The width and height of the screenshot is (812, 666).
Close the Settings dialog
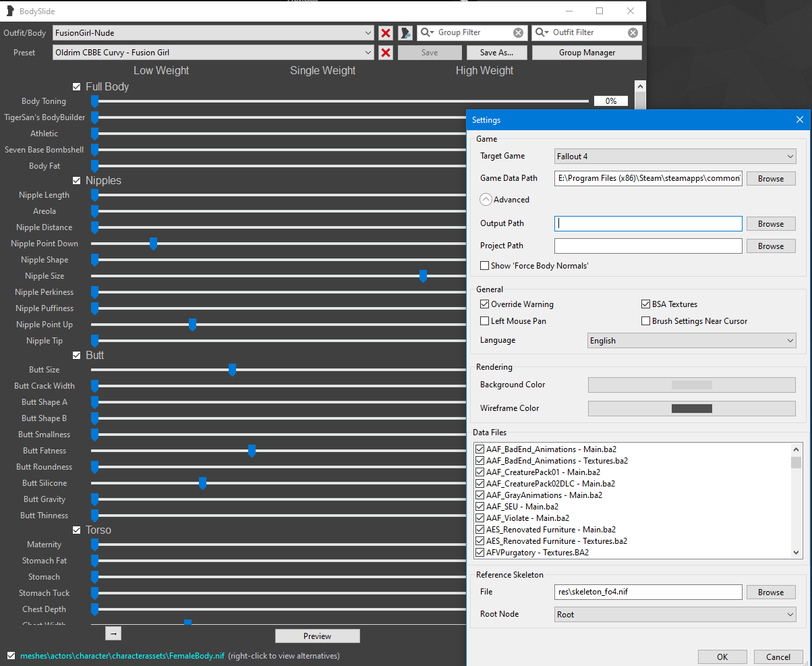click(799, 120)
